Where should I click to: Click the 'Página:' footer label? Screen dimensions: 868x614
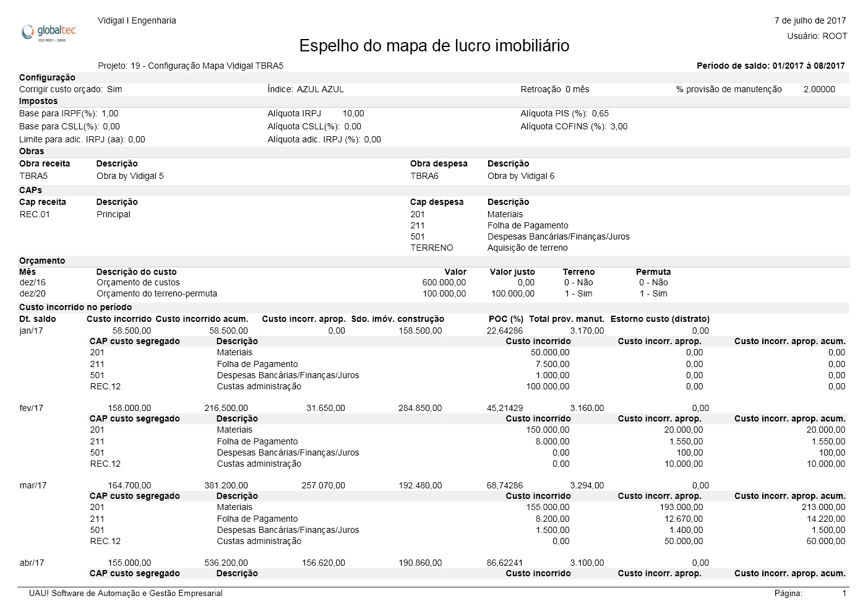788,593
